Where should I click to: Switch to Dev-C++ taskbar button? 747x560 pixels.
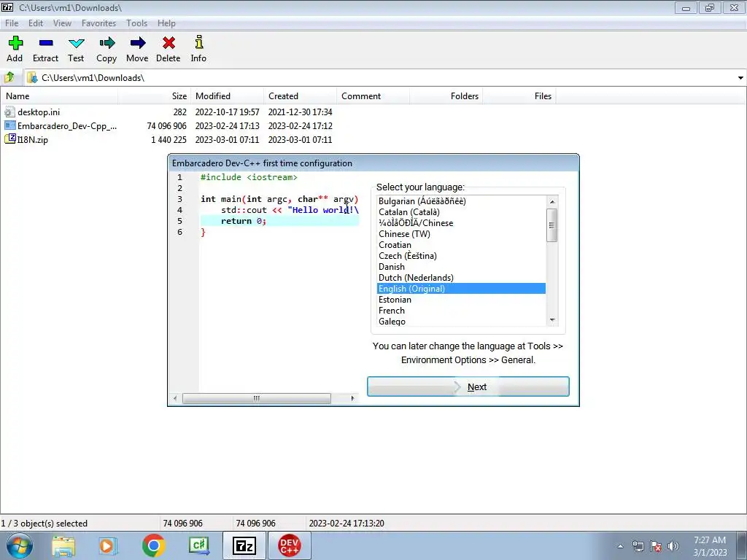coord(289,545)
